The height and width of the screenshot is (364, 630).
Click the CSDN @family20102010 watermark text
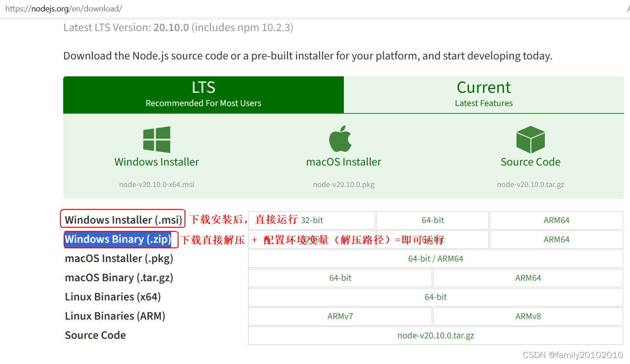point(574,354)
